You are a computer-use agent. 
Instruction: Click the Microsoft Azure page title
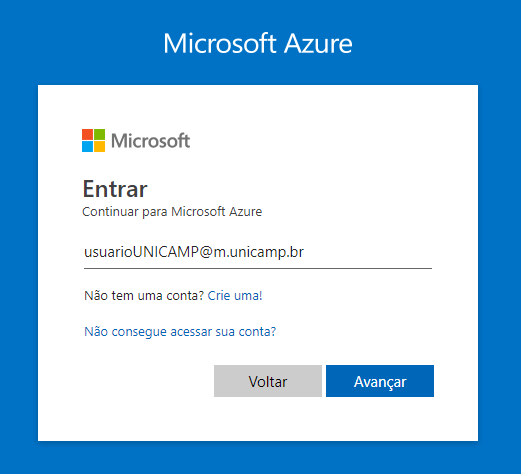coord(258,43)
